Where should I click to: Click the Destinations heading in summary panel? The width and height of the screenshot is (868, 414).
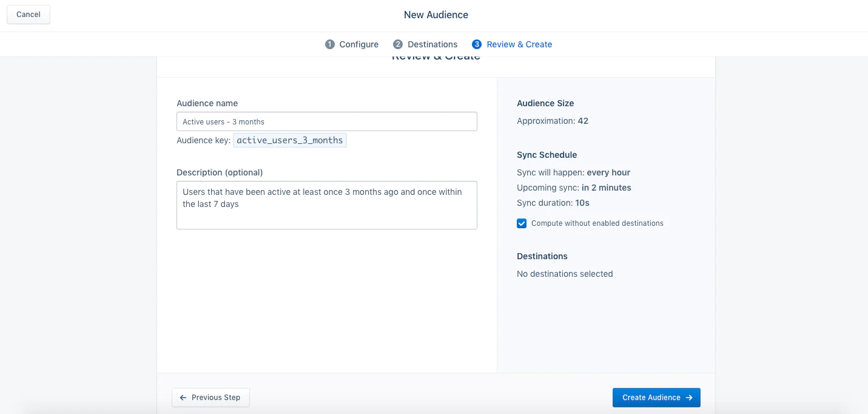click(x=542, y=256)
